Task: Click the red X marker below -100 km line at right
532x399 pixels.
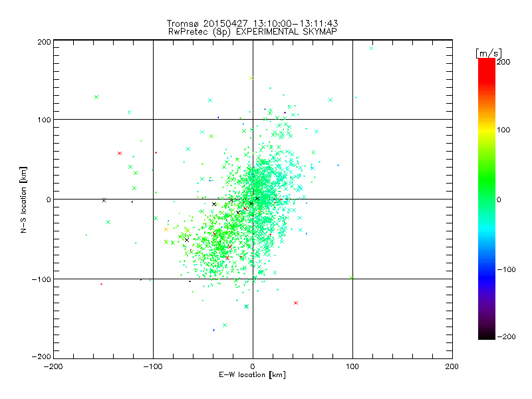Action: coord(296,303)
